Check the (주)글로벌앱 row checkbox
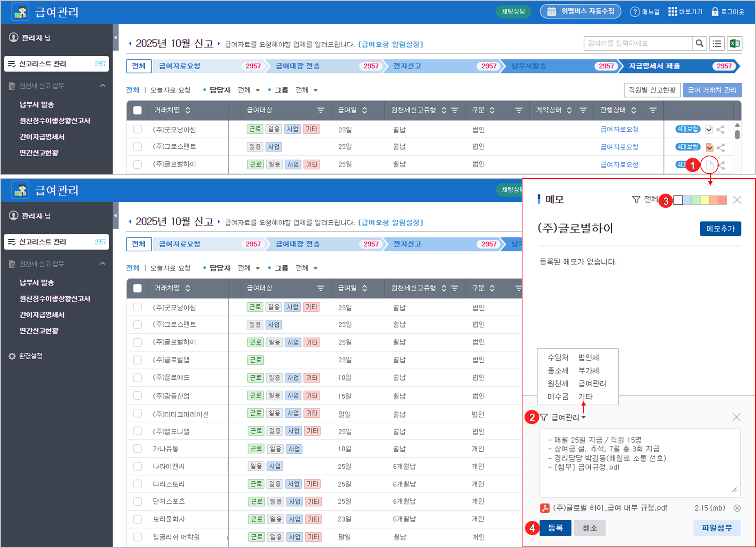Image resolution: width=756 pixels, height=548 pixels. tap(137, 360)
